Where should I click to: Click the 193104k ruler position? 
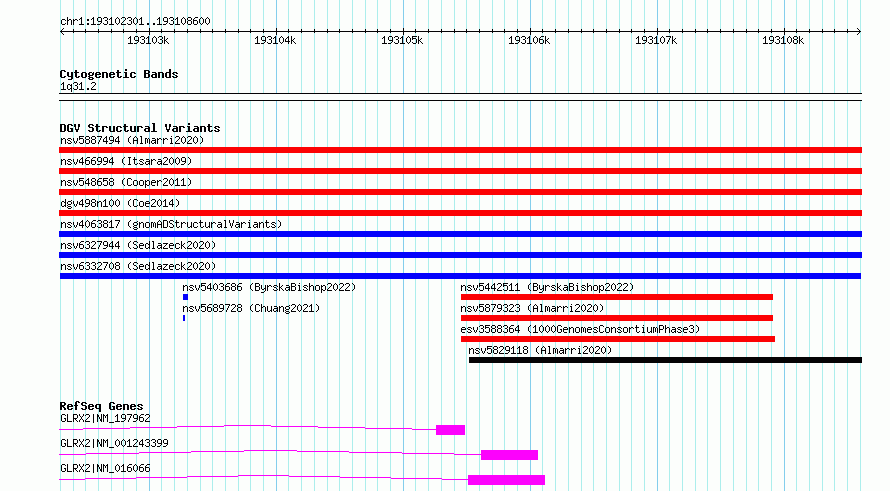click(275, 41)
